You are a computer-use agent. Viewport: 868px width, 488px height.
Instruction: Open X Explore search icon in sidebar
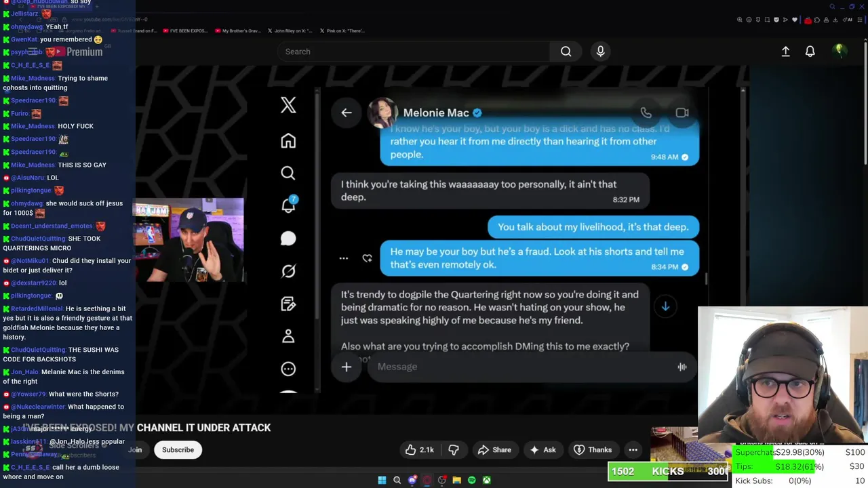click(288, 173)
